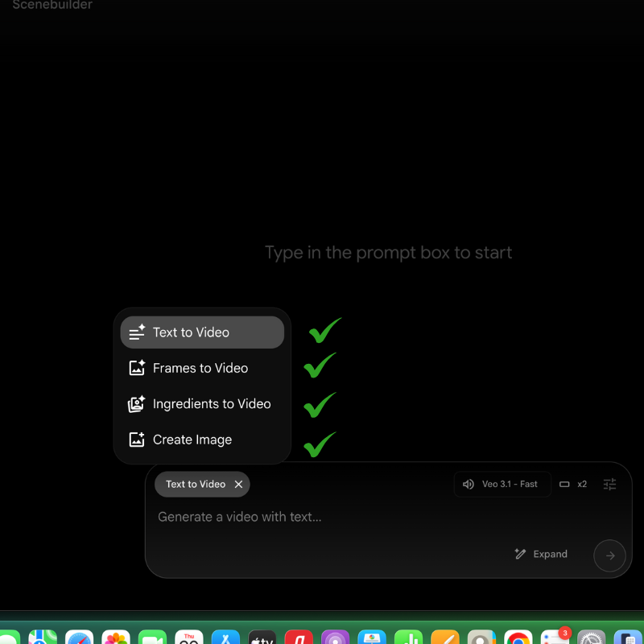
Task: Open the Veo 3.1 - Fast model selector
Action: pyautogui.click(x=501, y=485)
